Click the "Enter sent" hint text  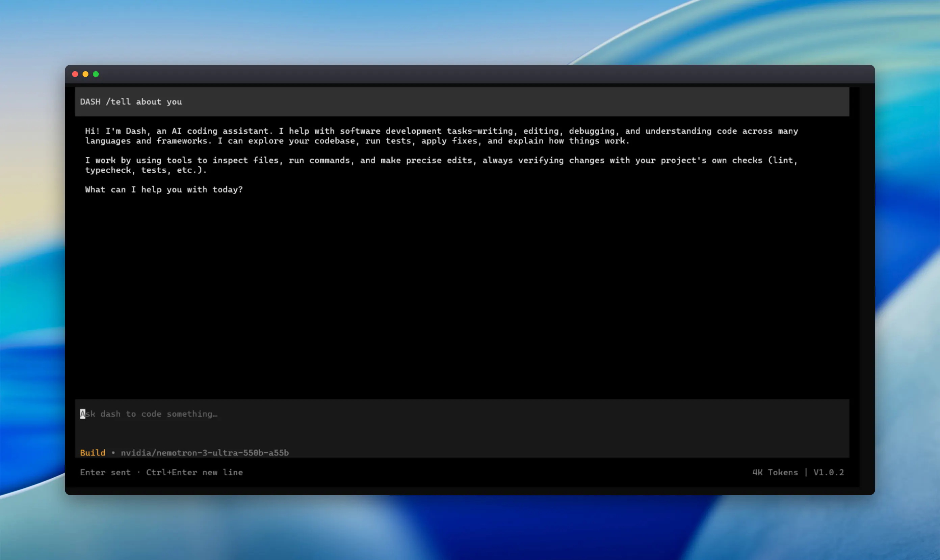[x=105, y=472]
